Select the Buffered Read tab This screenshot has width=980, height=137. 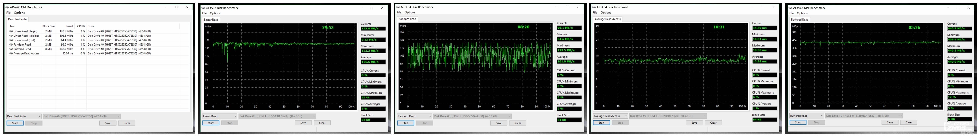pos(800,19)
